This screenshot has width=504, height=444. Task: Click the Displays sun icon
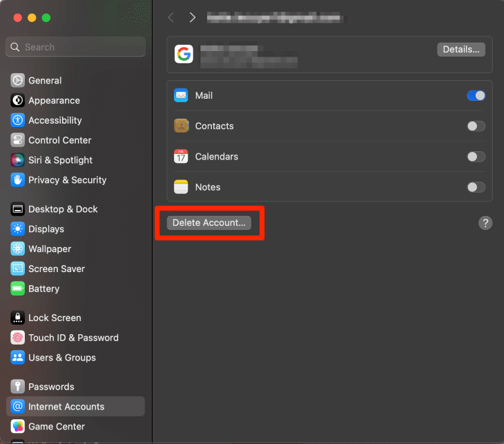(18, 229)
